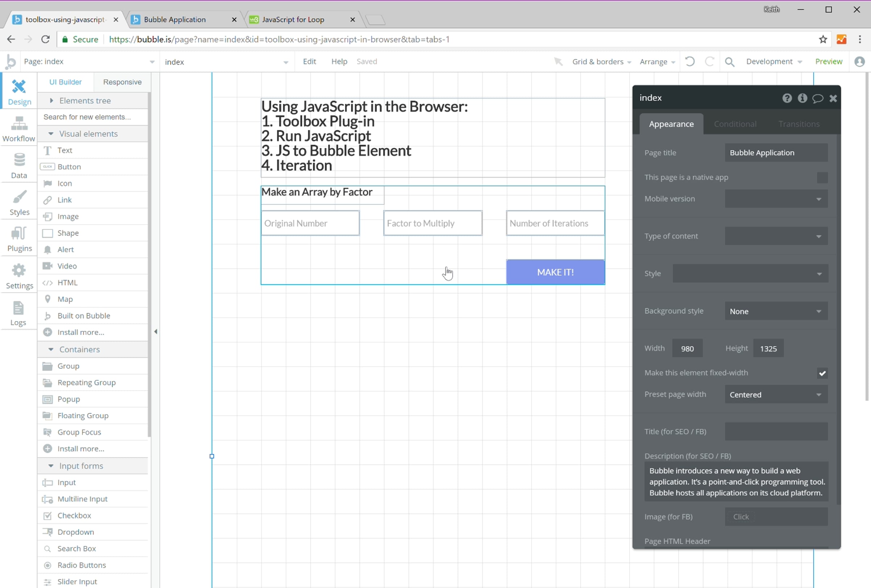Collapse the Containers section
This screenshot has width=871, height=588.
(x=92, y=349)
